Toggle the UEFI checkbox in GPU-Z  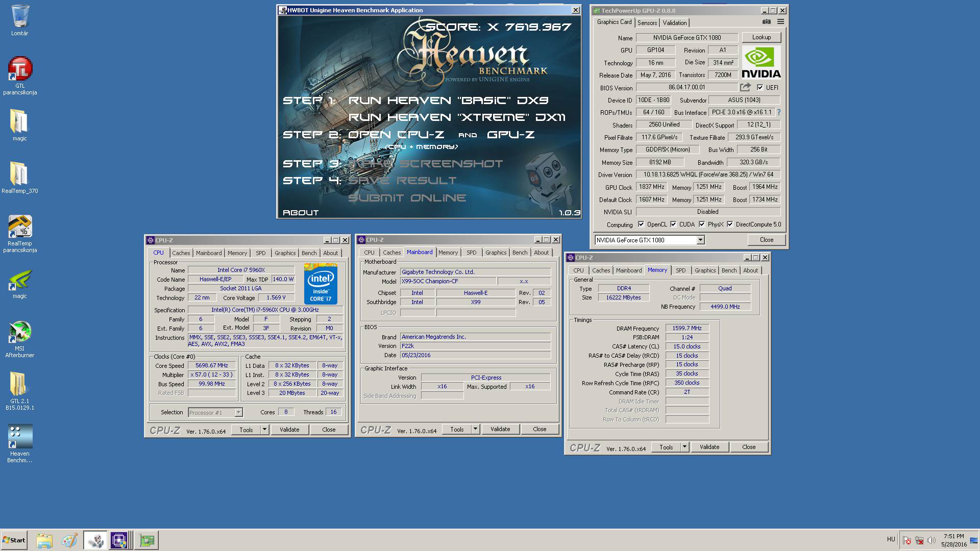click(x=759, y=87)
